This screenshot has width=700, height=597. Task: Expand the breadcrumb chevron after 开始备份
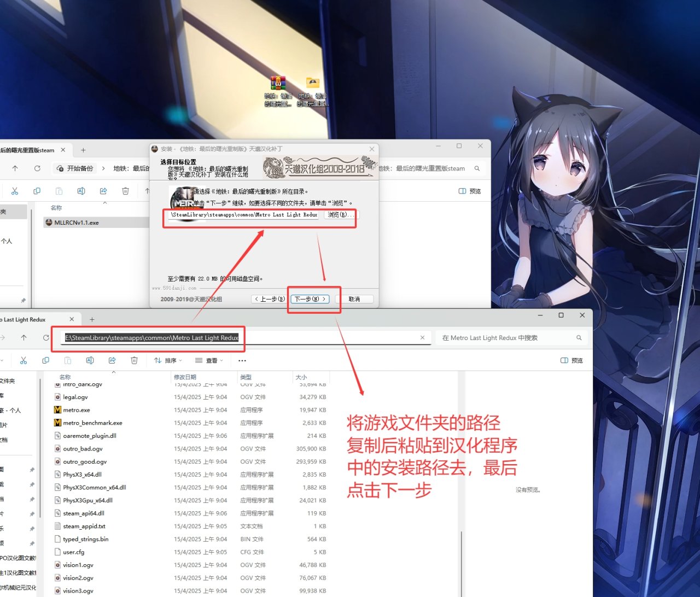[x=103, y=168]
